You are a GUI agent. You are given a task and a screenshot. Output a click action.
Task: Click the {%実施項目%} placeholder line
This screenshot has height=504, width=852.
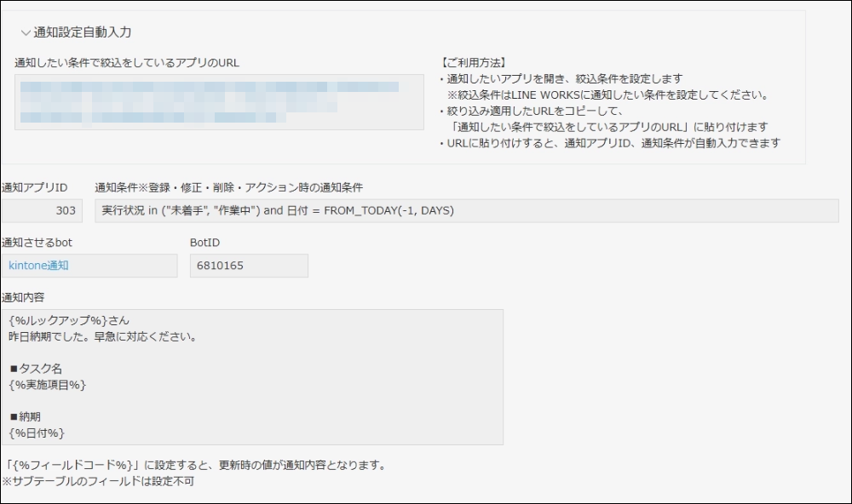pos(48,385)
